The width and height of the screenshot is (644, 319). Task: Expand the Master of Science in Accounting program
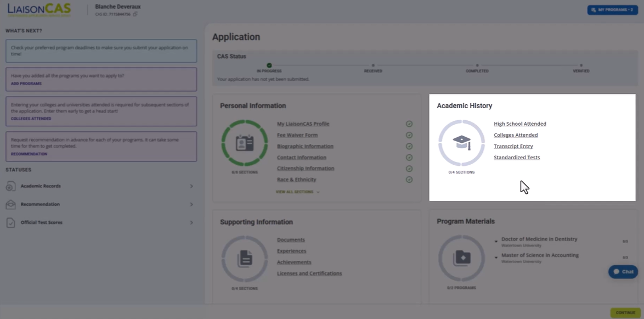tap(496, 258)
